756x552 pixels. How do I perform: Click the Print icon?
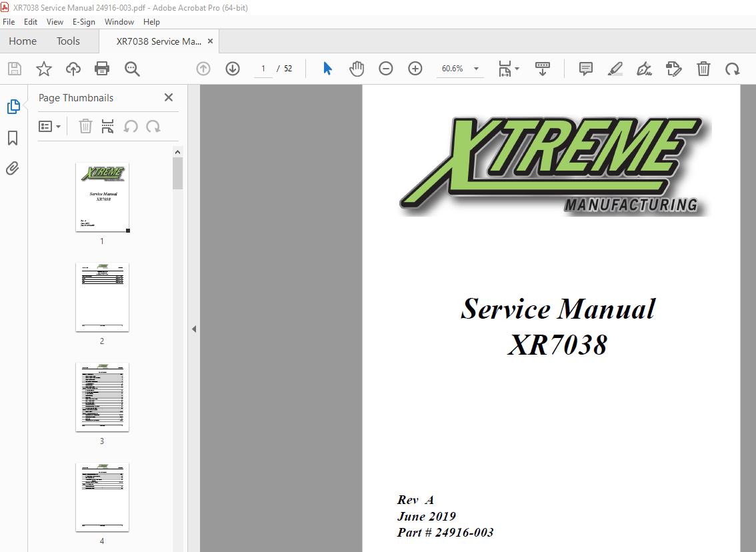pyautogui.click(x=101, y=69)
